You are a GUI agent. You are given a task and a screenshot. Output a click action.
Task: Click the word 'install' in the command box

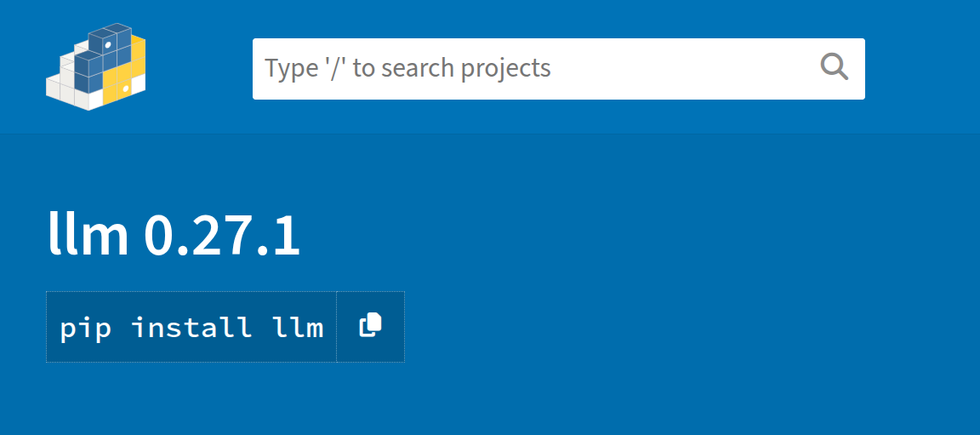(x=191, y=327)
